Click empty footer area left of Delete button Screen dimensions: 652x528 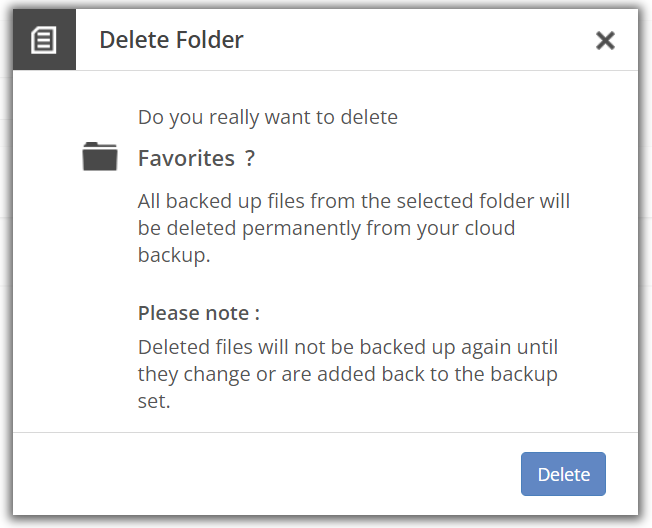[x=266, y=474]
